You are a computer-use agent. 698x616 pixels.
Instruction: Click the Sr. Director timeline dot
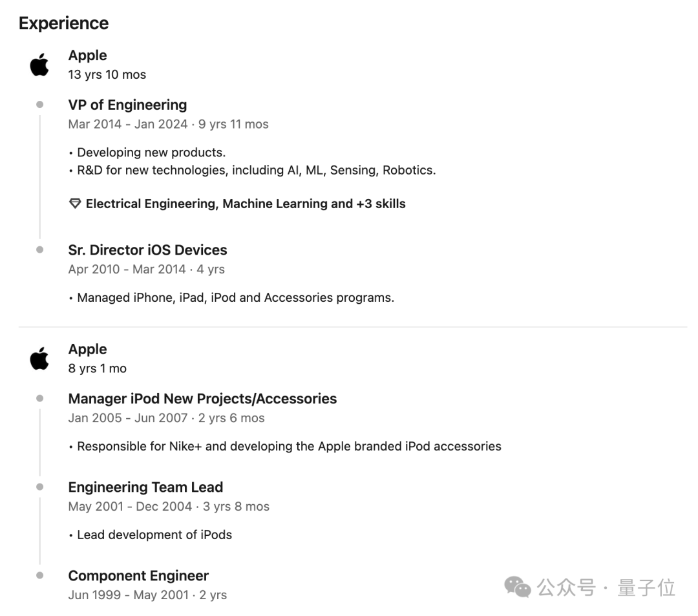pyautogui.click(x=40, y=250)
